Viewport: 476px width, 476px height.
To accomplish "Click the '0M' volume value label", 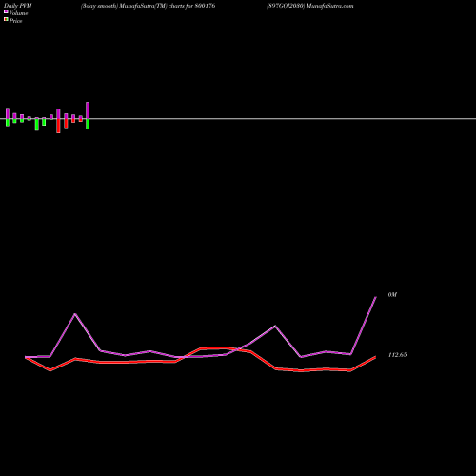I will [392, 295].
